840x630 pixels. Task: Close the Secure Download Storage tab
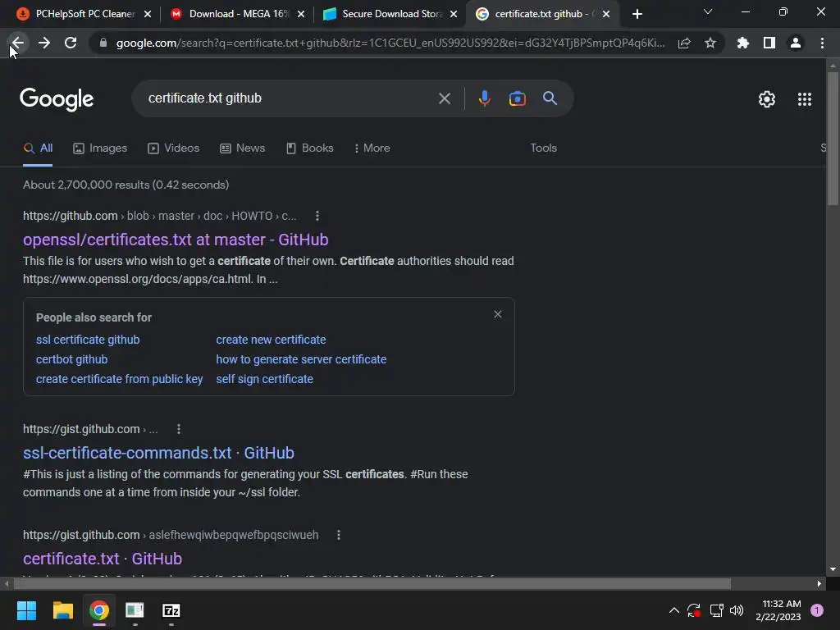(454, 14)
